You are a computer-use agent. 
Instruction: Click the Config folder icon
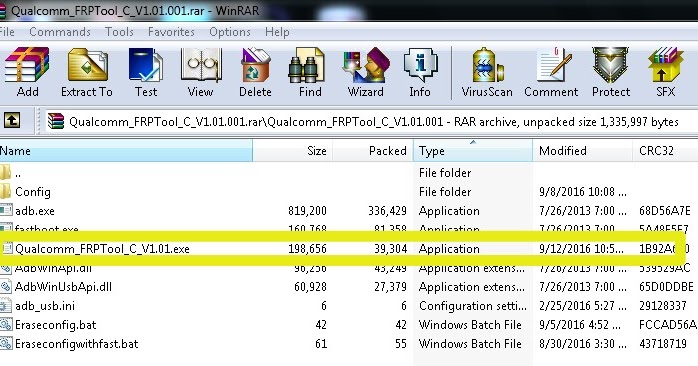(5, 192)
